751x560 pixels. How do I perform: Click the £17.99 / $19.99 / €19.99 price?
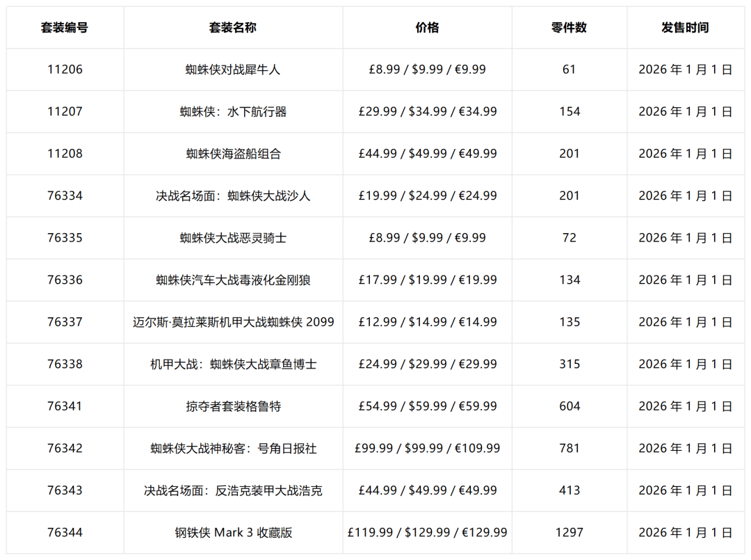click(x=427, y=280)
